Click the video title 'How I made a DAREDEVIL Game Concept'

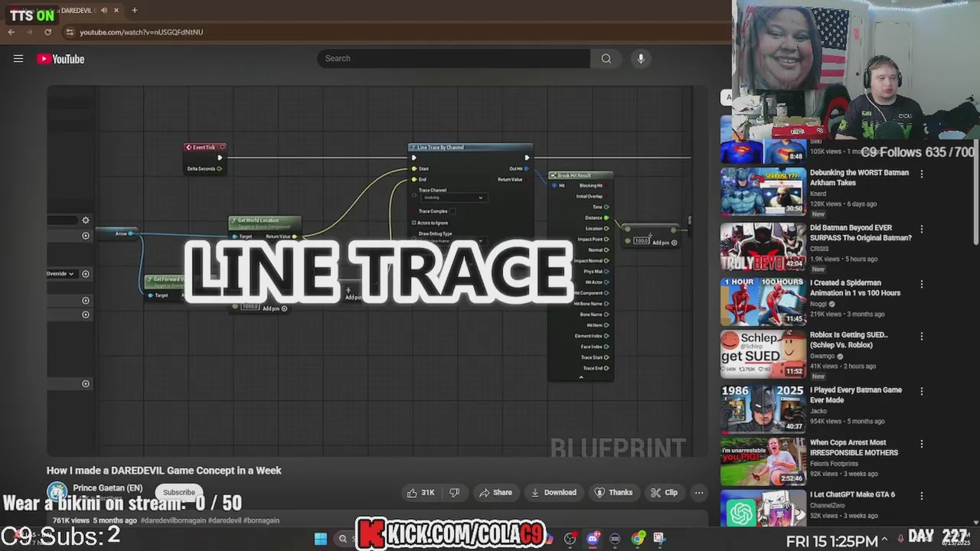[164, 471]
